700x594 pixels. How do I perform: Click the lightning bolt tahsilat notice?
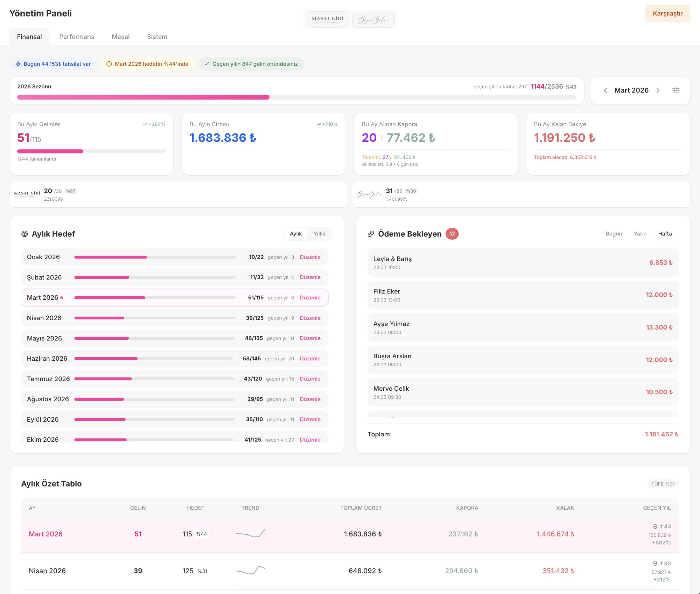[x=53, y=64]
